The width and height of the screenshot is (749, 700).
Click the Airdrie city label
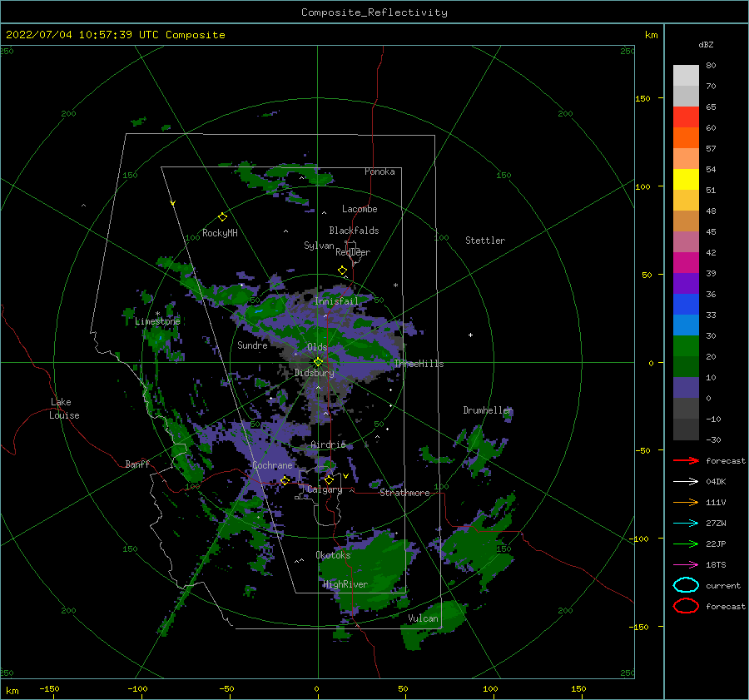[x=328, y=444]
